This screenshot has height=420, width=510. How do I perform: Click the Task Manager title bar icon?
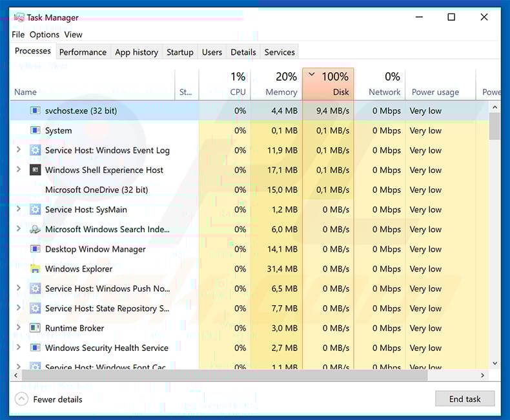coord(19,17)
